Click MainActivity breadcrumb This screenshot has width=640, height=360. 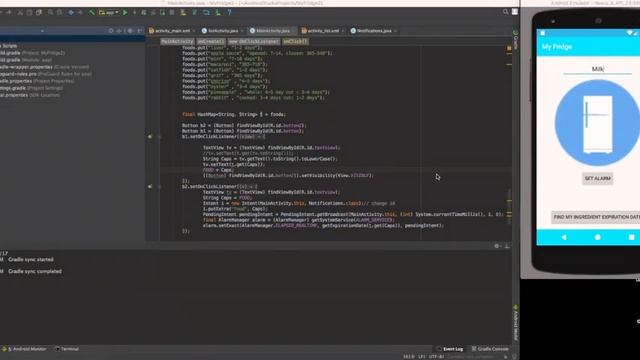[177, 41]
